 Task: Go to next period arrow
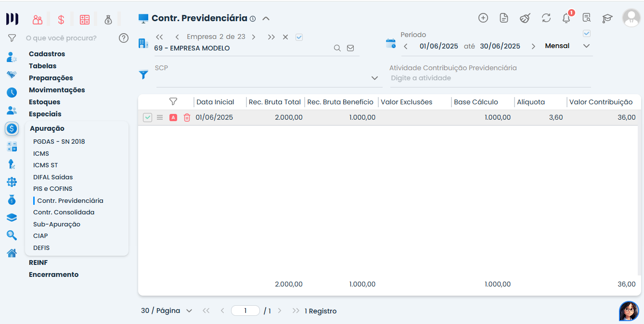click(533, 46)
